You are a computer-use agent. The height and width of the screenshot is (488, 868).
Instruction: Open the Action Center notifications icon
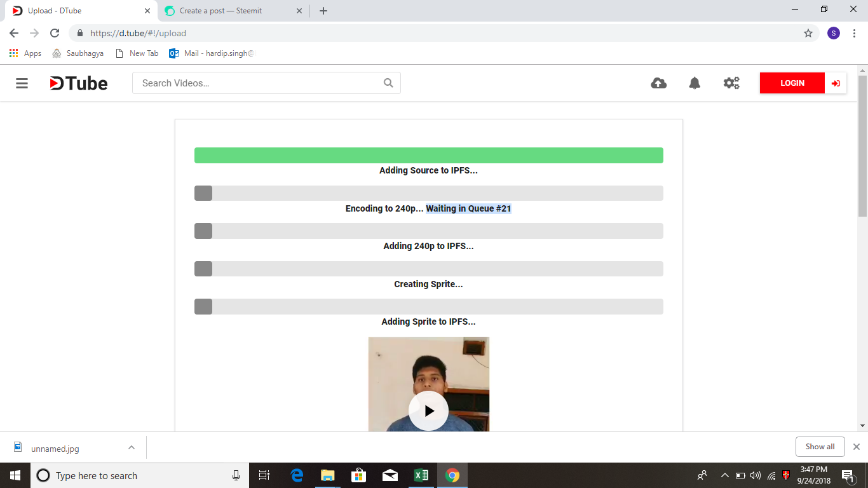[848, 475]
